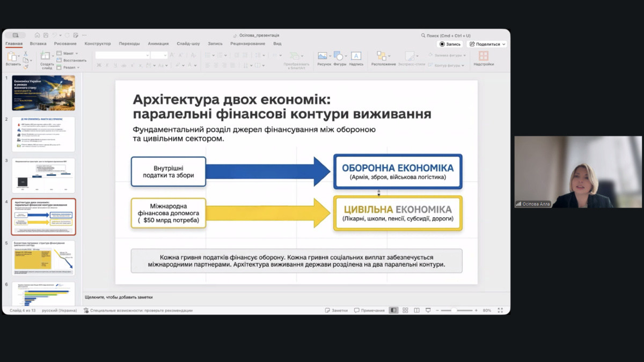Expand the Макет layout dropdown

tap(70, 54)
